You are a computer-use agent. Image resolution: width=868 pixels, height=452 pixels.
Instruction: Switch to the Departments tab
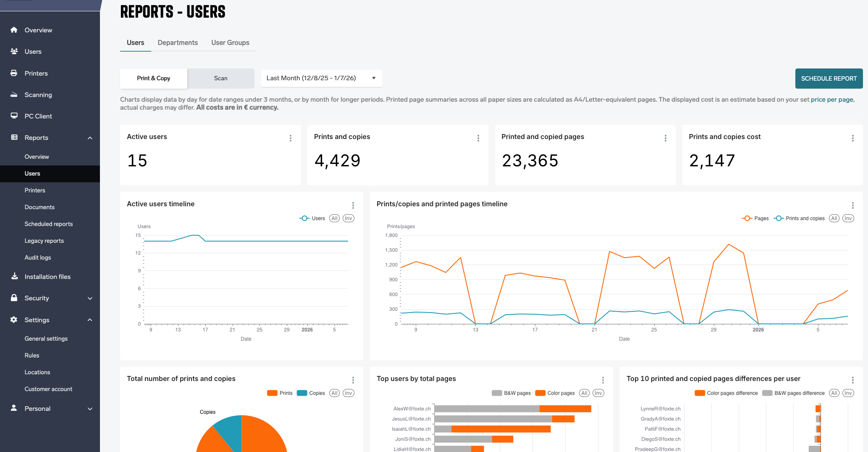(178, 43)
